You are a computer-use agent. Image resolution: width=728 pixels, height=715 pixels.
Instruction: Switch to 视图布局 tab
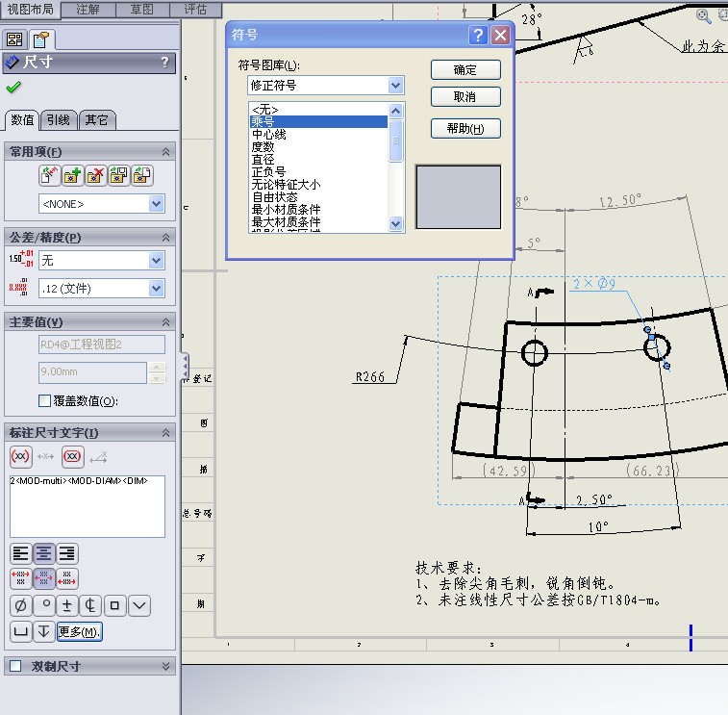pos(30,10)
